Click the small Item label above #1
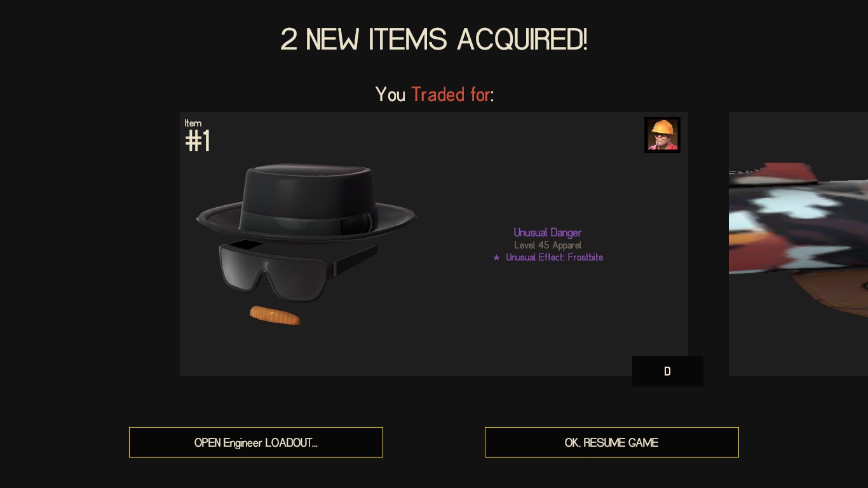The image size is (868, 488). [x=193, y=123]
